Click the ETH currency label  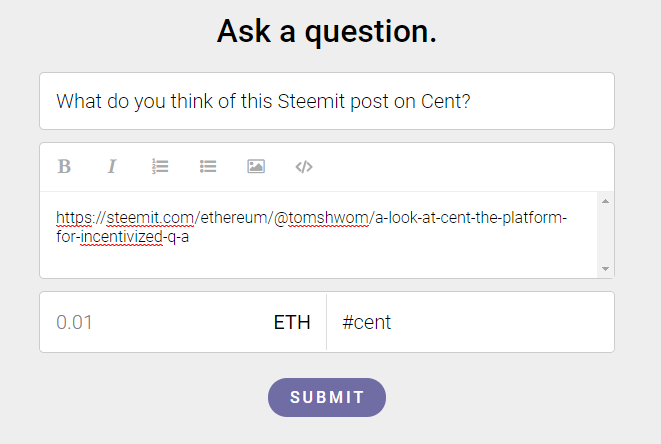tap(292, 323)
